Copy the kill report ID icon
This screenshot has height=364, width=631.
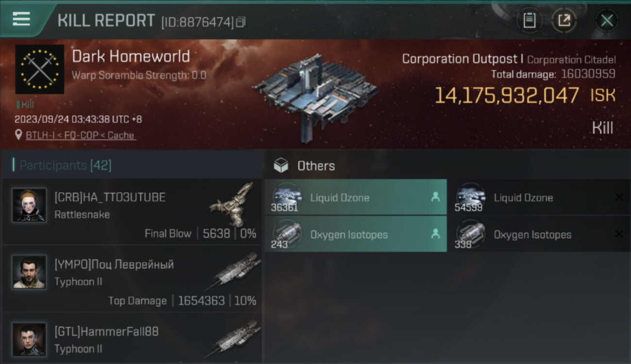pos(241,22)
